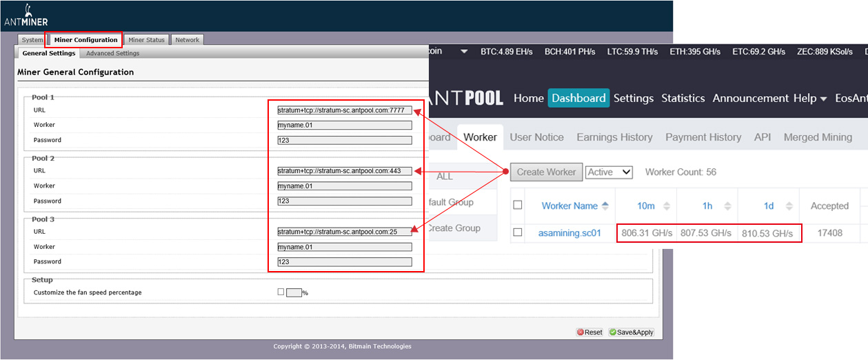Enable custom fan speed percentage checkbox

(x=281, y=292)
